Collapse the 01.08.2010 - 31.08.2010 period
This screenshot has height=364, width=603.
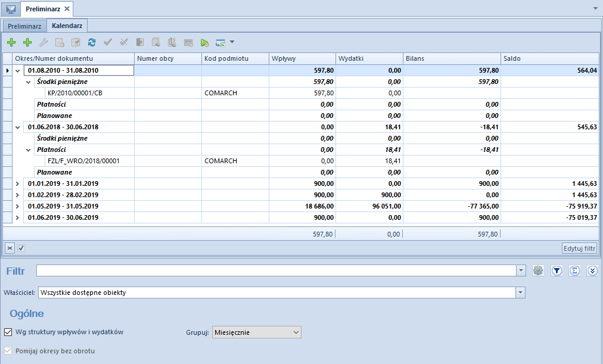pos(18,71)
